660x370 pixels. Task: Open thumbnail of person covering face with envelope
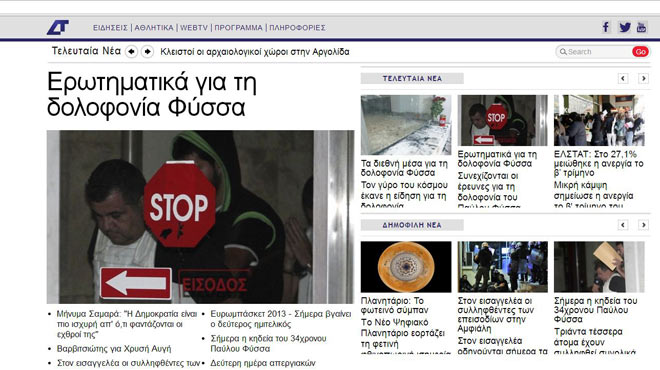pyautogui.click(x=599, y=267)
